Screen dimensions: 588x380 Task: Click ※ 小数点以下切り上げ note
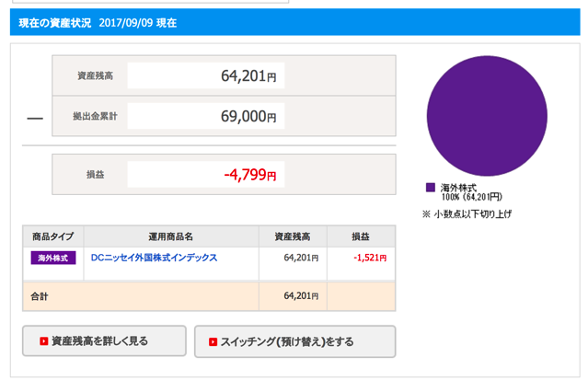(x=467, y=214)
